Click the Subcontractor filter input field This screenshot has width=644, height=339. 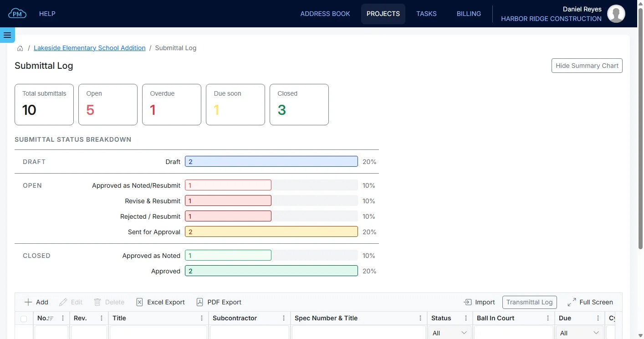(x=250, y=333)
